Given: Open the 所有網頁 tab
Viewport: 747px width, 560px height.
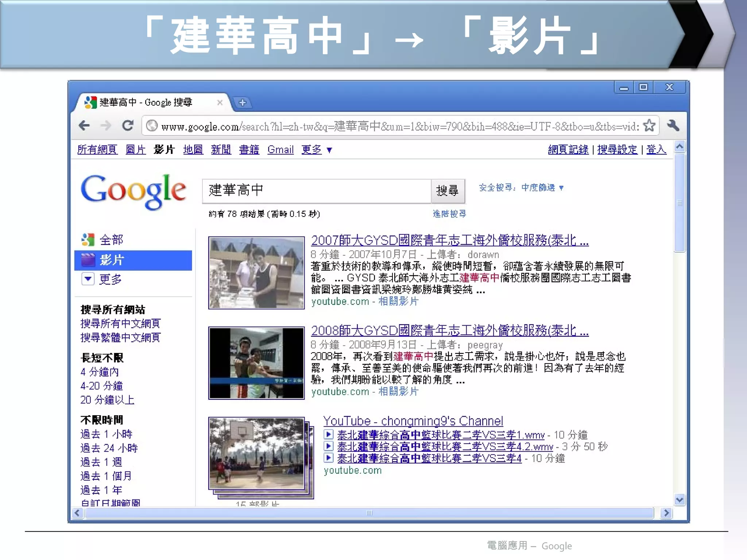Looking at the screenshot, I should 97,150.
